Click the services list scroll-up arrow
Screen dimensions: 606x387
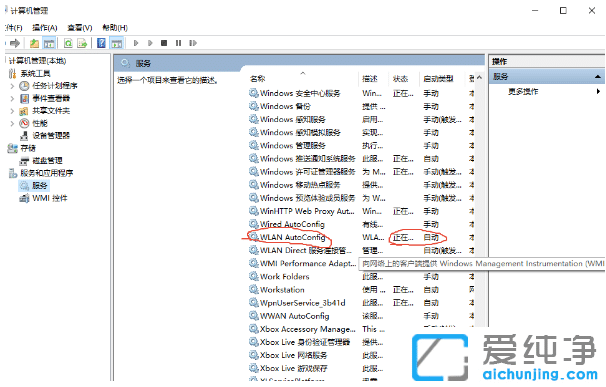[479, 78]
